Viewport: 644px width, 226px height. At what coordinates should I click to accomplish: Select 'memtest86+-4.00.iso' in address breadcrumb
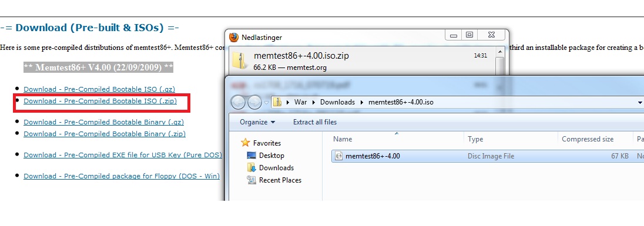(401, 102)
